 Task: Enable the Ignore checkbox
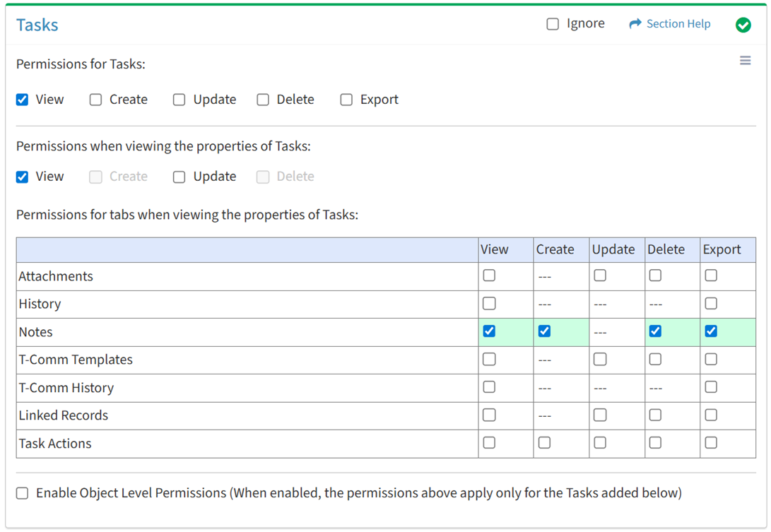(x=553, y=24)
